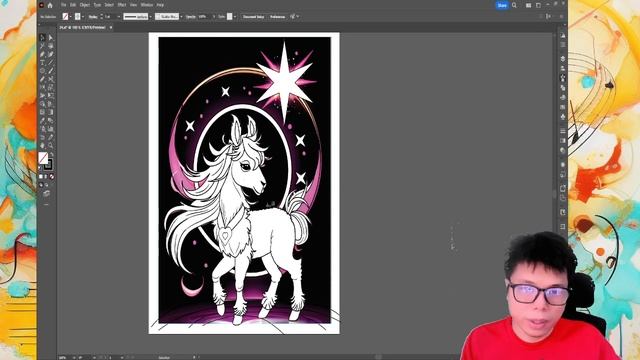Open the View menu
This screenshot has width=640, height=360.
(x=133, y=5)
